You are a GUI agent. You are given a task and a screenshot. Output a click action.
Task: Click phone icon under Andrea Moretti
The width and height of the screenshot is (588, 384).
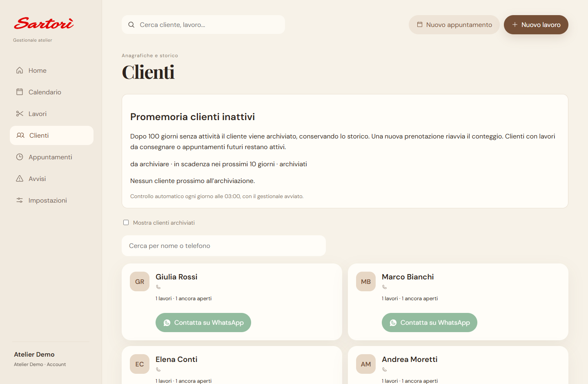click(x=385, y=370)
